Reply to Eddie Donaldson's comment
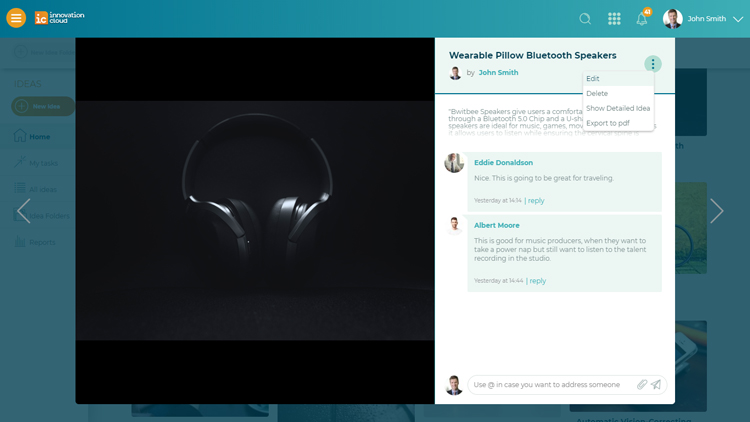750x422 pixels. click(536, 200)
